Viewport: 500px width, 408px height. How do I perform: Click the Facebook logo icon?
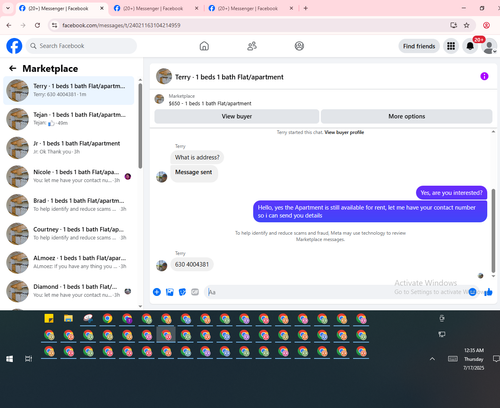pos(14,46)
